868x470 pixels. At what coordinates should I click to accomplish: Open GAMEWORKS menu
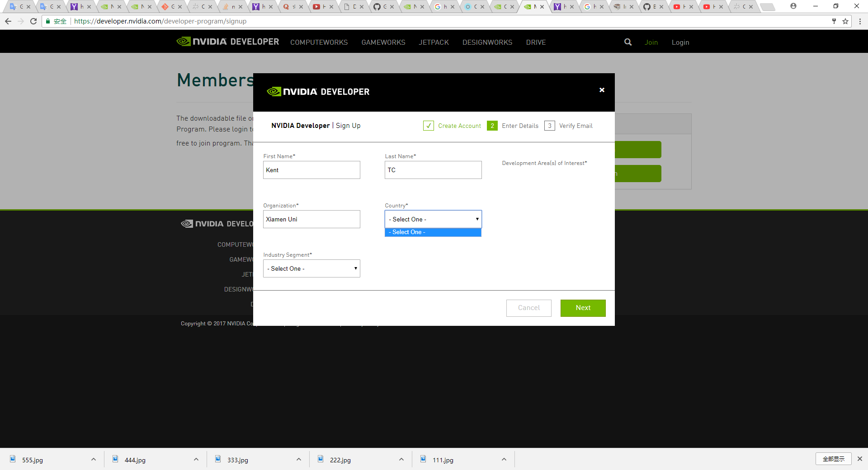[383, 42]
